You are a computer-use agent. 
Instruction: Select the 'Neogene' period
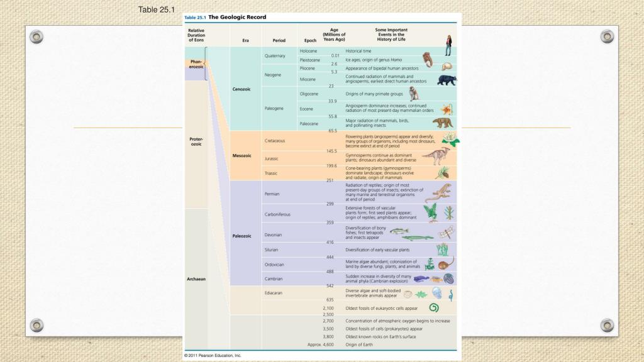[273, 75]
